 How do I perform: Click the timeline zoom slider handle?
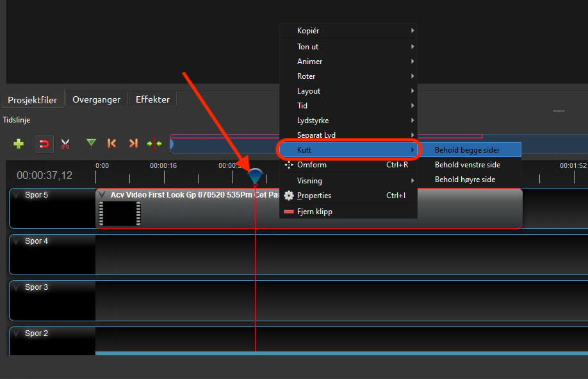click(171, 144)
